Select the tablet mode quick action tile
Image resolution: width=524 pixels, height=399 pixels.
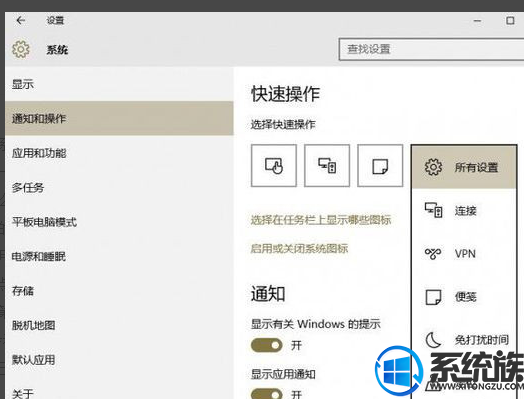pos(274,166)
